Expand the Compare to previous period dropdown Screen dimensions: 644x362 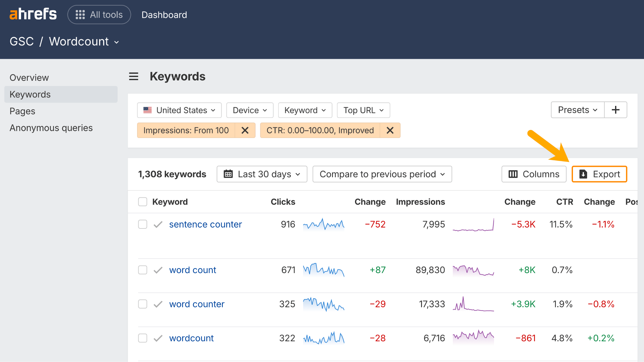(x=382, y=174)
